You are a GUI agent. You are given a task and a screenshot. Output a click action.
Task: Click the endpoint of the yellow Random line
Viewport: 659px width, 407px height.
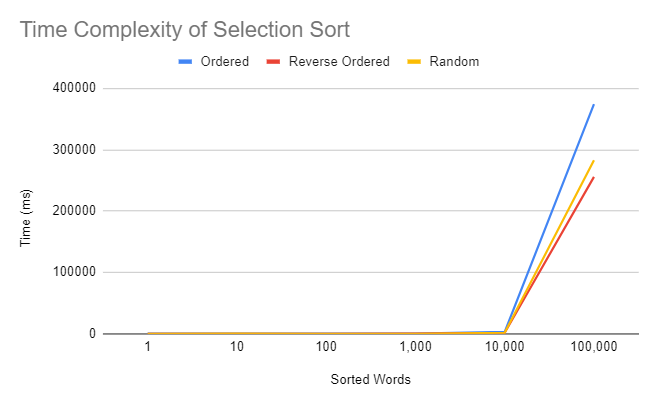593,161
